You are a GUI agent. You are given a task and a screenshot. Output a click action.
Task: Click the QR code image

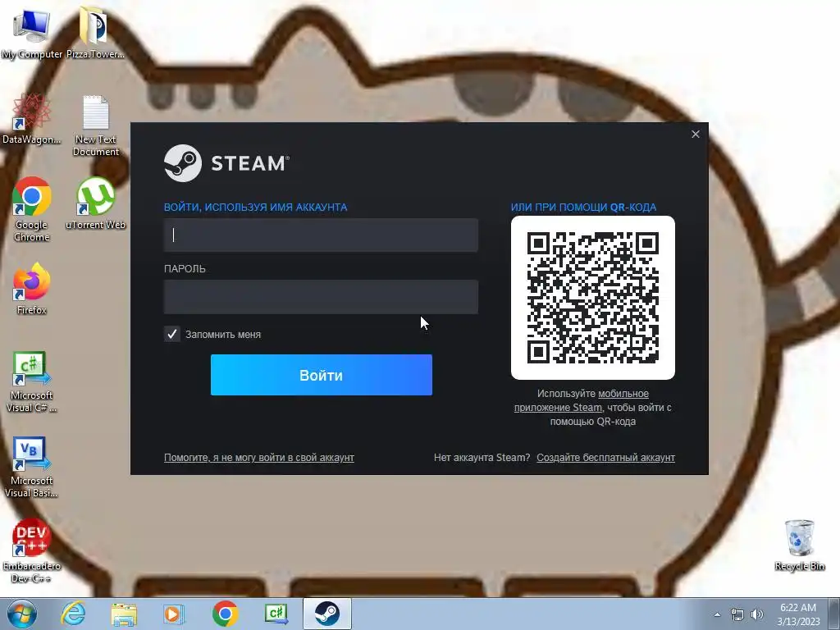pyautogui.click(x=593, y=298)
